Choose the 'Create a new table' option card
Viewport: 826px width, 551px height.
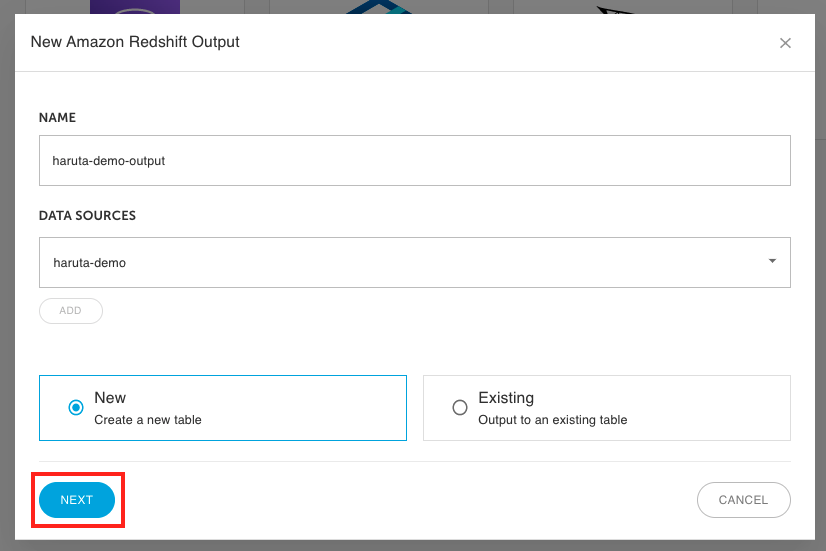click(223, 408)
